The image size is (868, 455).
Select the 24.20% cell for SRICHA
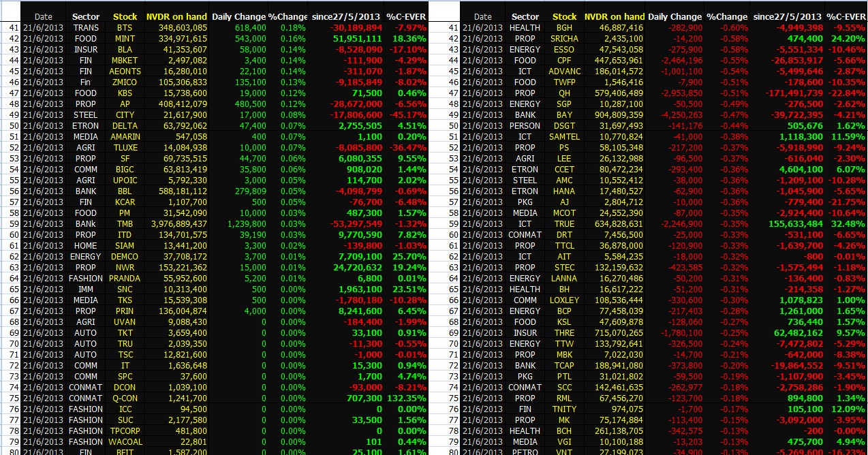(848, 39)
